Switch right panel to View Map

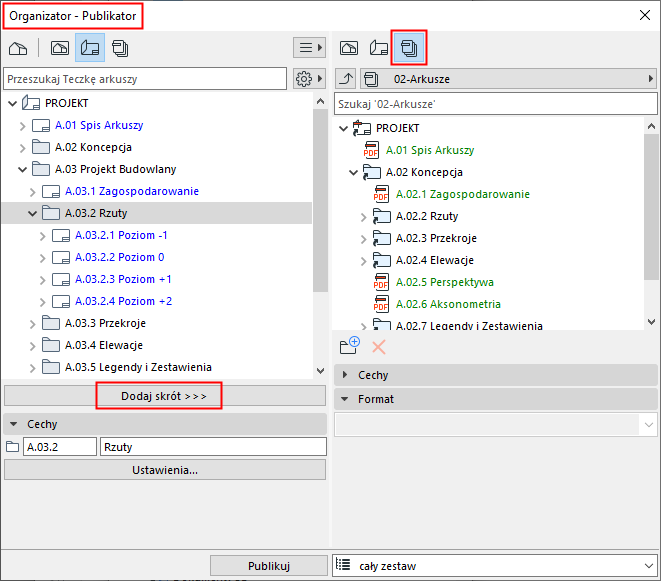pyautogui.click(x=349, y=48)
